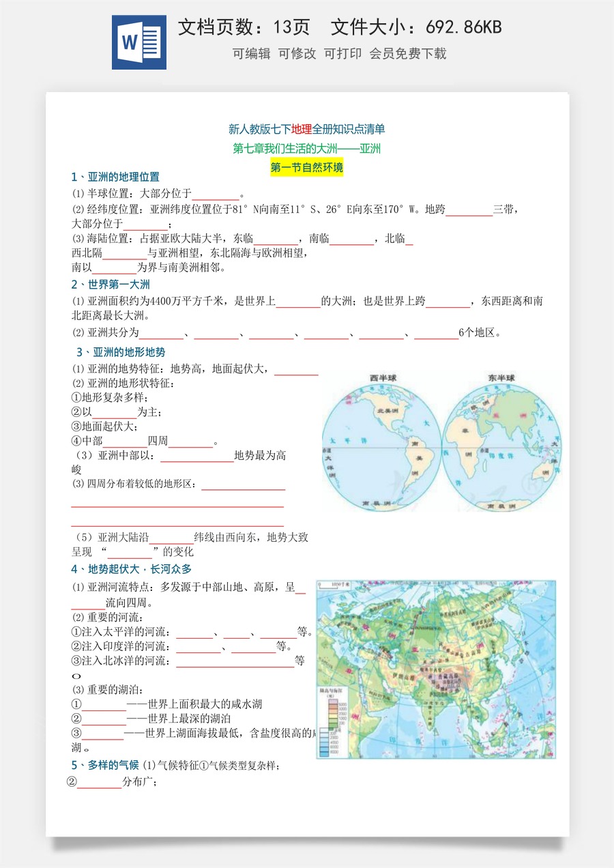Click the highlighted heading 第一节自然环境
This screenshot has width=614, height=868.
tap(307, 167)
